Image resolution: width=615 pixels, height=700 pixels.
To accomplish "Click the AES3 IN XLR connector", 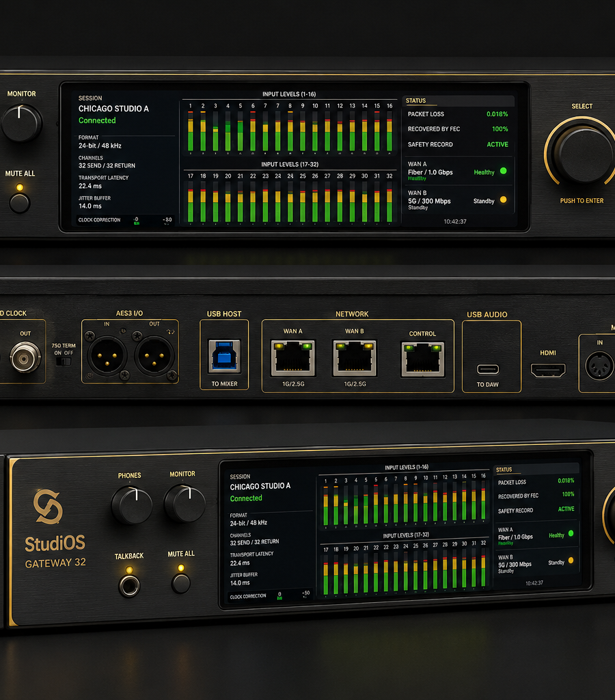I will (x=107, y=355).
